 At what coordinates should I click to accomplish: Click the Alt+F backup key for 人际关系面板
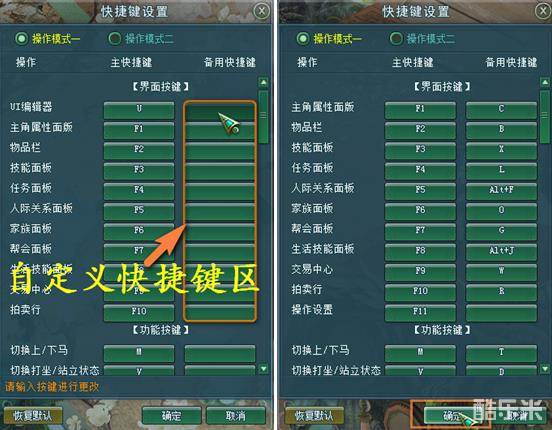(x=501, y=191)
